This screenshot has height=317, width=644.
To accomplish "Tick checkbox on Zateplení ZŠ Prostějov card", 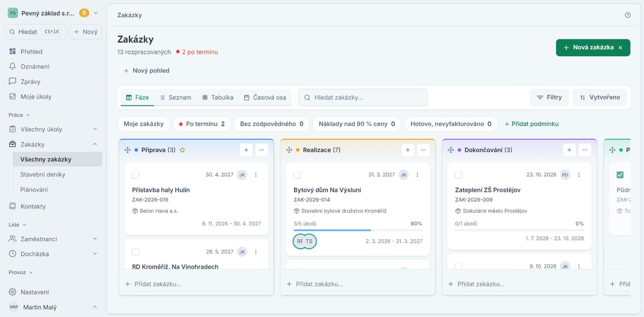I will coord(459,175).
